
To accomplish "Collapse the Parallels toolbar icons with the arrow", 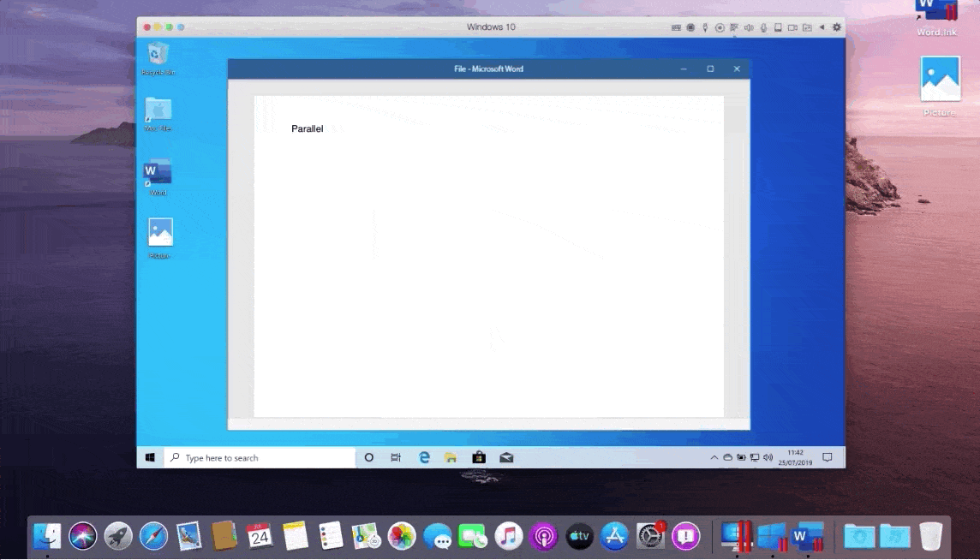I will (822, 27).
